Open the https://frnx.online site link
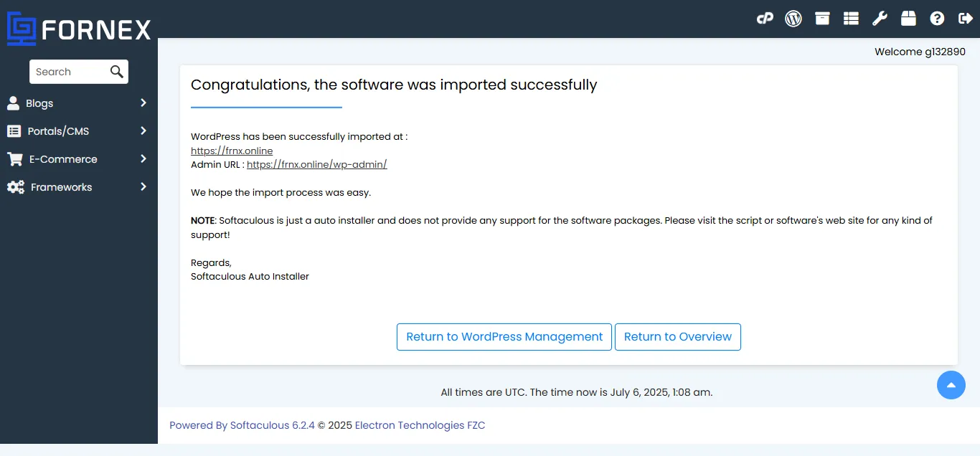The image size is (980, 456). pos(232,151)
